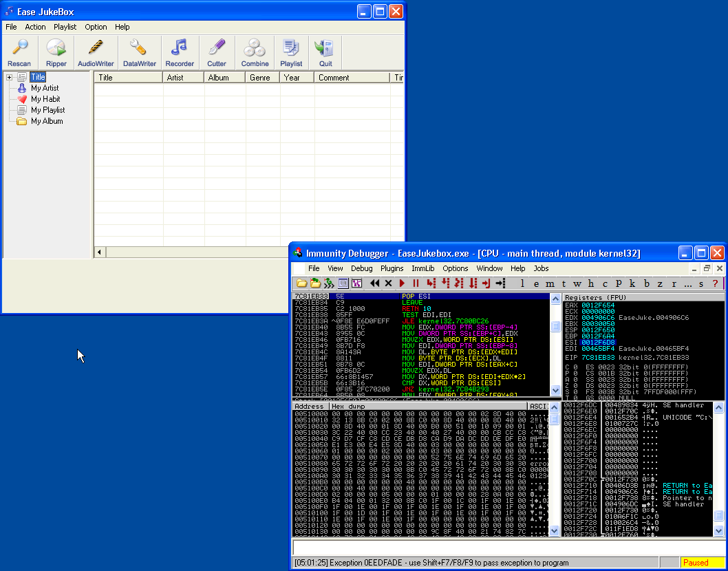This screenshot has height=571, width=728.
Task: Show Patches with 'p' button
Action: [619, 283]
